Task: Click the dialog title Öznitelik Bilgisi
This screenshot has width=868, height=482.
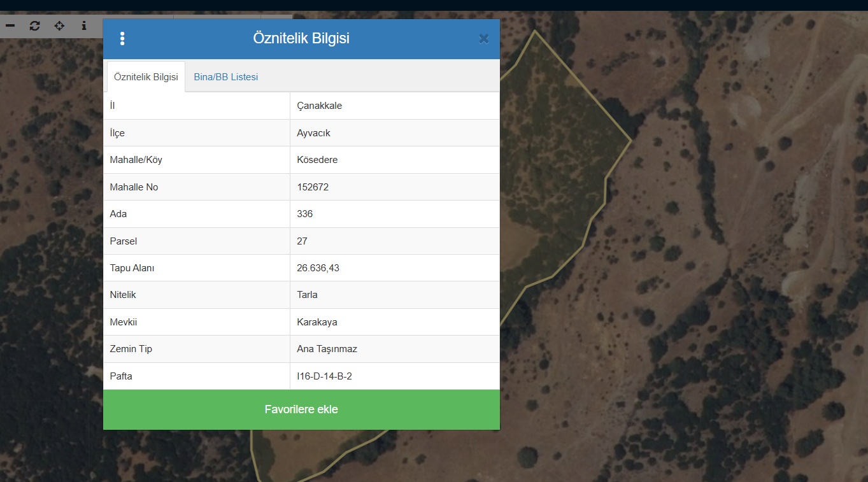Action: click(x=301, y=38)
